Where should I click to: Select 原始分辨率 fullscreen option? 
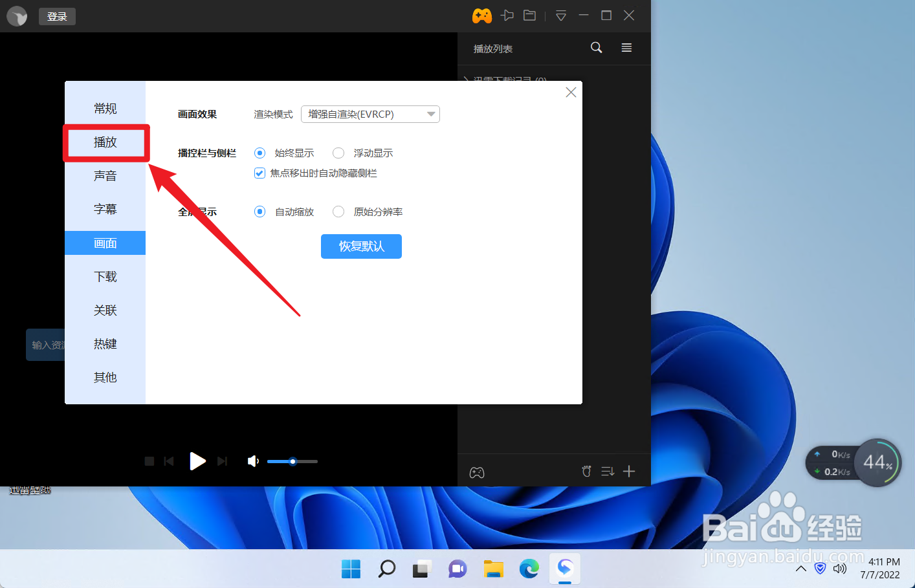[x=338, y=212]
